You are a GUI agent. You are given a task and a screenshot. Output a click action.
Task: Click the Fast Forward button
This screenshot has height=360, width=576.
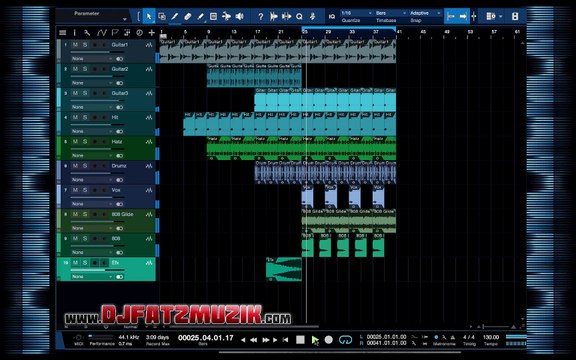[x=266, y=340]
